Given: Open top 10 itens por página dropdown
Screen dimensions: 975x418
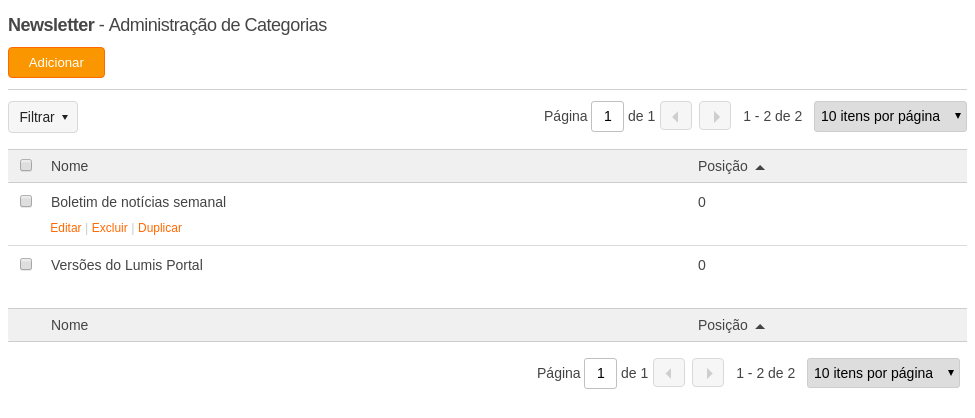Looking at the screenshot, I should click(x=890, y=116).
